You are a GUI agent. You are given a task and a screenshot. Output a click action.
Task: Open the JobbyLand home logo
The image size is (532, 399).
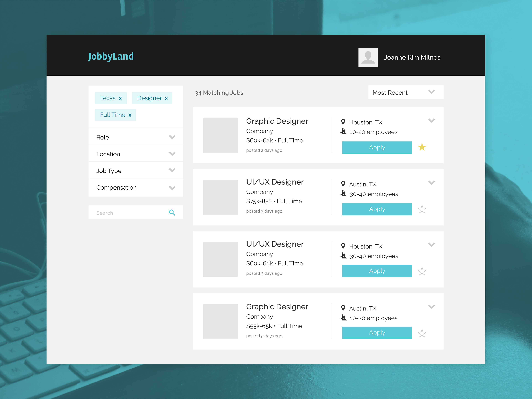111,57
